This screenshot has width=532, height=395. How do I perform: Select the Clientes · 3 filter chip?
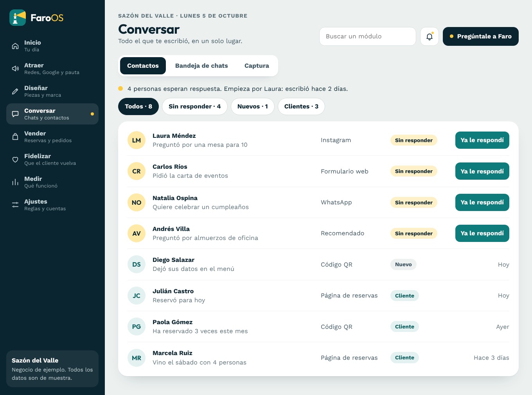(301, 106)
